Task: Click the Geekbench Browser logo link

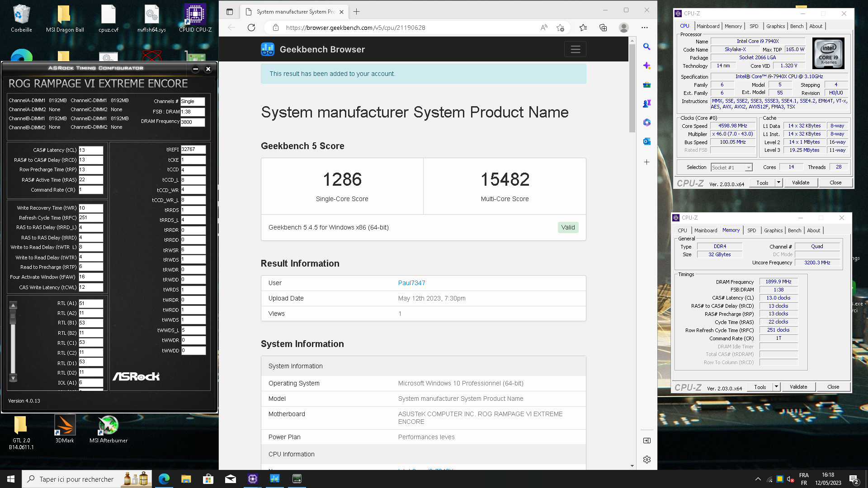Action: coord(313,49)
